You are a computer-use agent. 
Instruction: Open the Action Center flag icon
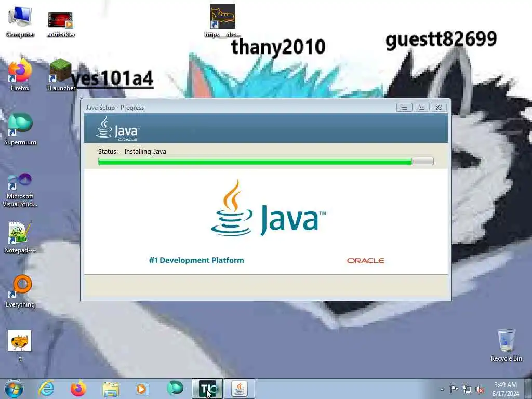[454, 389]
